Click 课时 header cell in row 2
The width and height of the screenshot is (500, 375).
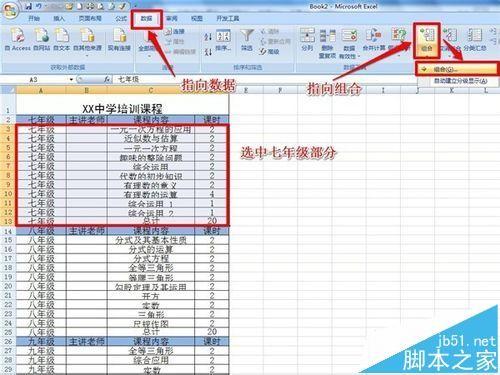212,120
